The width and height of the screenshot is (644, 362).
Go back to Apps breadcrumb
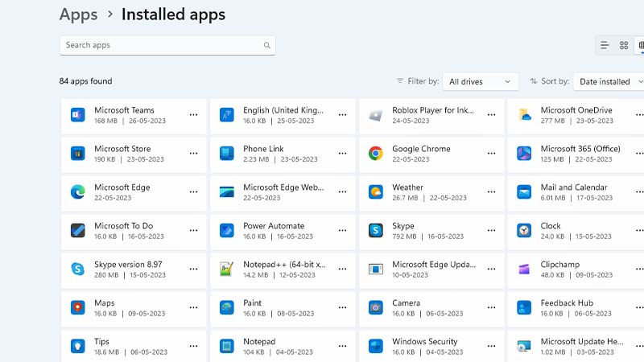pyautogui.click(x=78, y=14)
